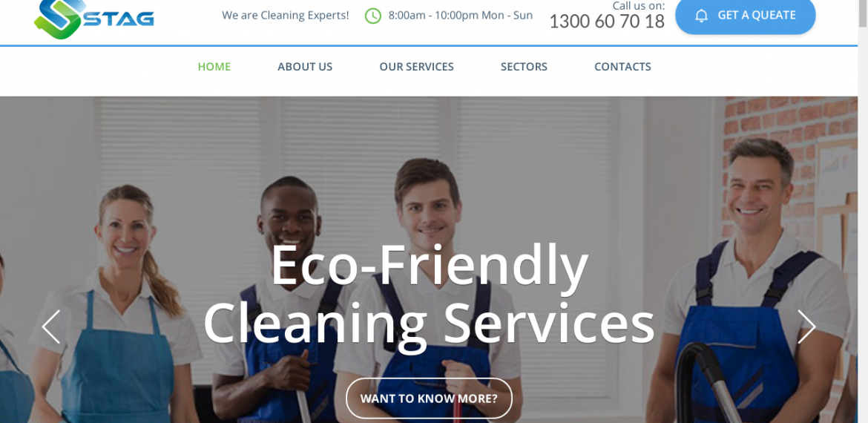Go to previous slide arrow
868x423 pixels.
(x=51, y=327)
